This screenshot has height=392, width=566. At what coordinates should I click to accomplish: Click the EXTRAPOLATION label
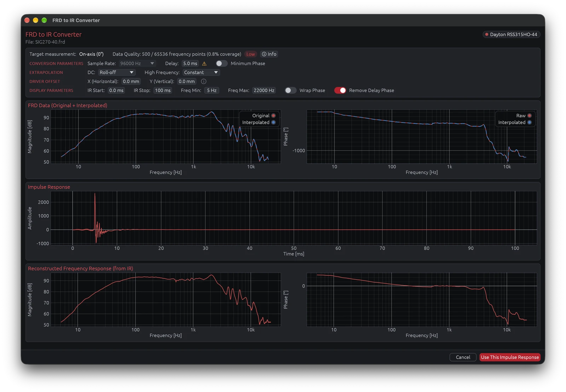click(x=46, y=73)
